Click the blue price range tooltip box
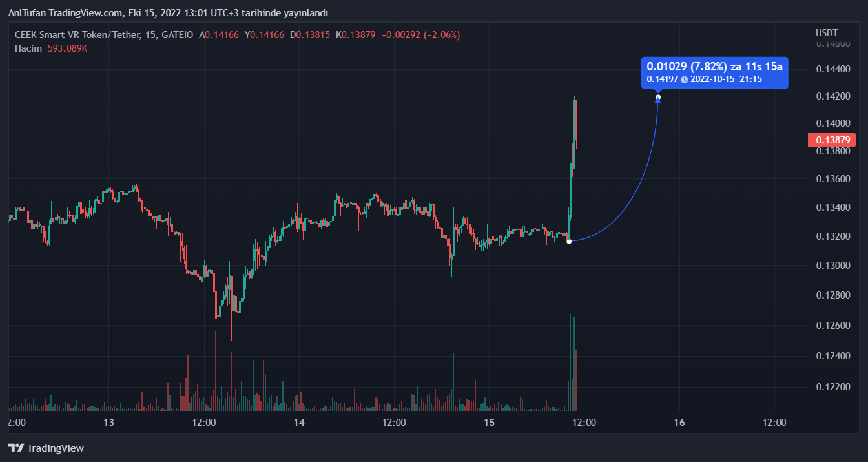The width and height of the screenshot is (868, 462). click(714, 72)
